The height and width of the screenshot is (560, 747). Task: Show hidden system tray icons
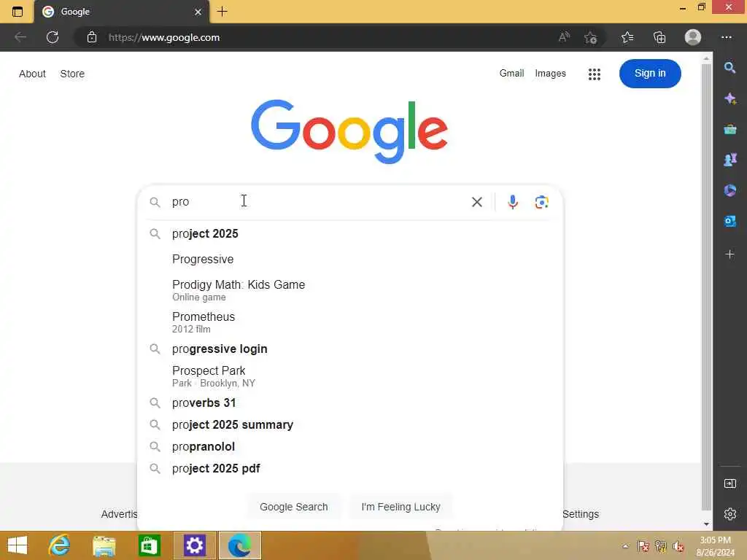pyautogui.click(x=625, y=546)
